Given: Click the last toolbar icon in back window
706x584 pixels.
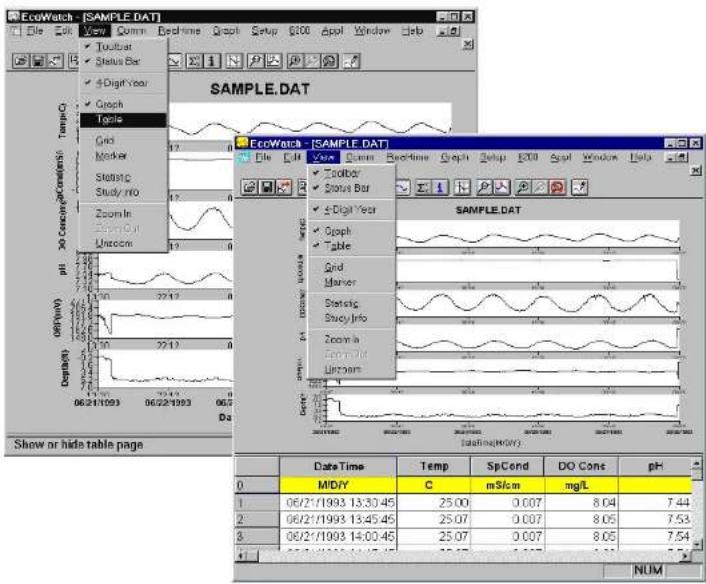Looking at the screenshot, I should [x=351, y=61].
